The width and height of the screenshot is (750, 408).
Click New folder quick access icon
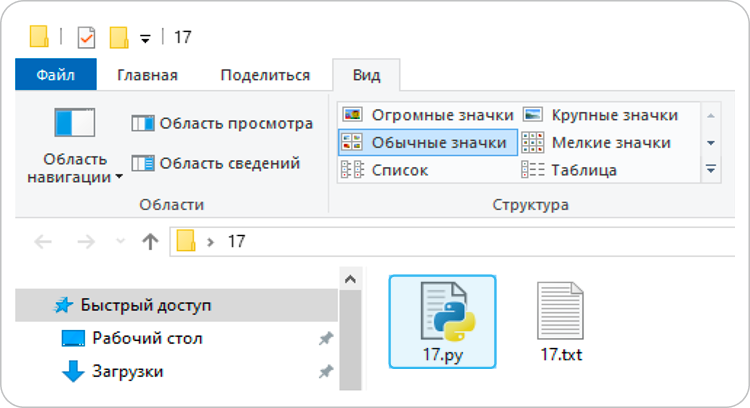[x=119, y=37]
